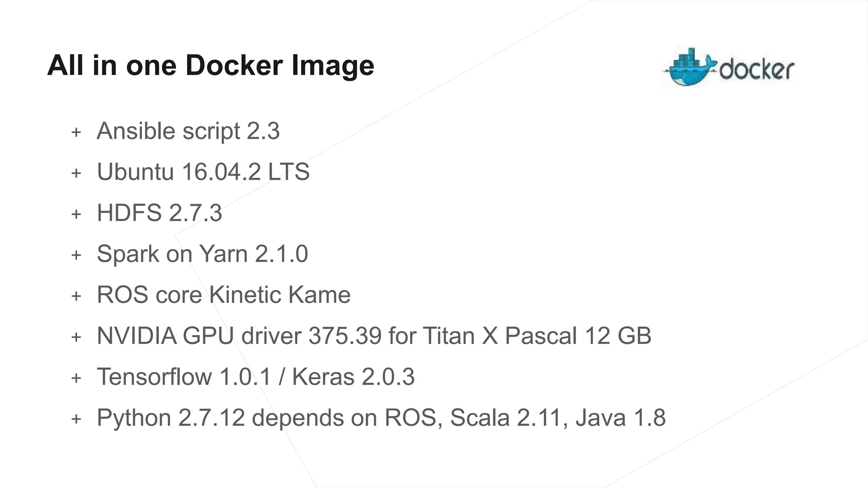
Task: Click 'Java 1.8' at end of last line
Action: [620, 418]
